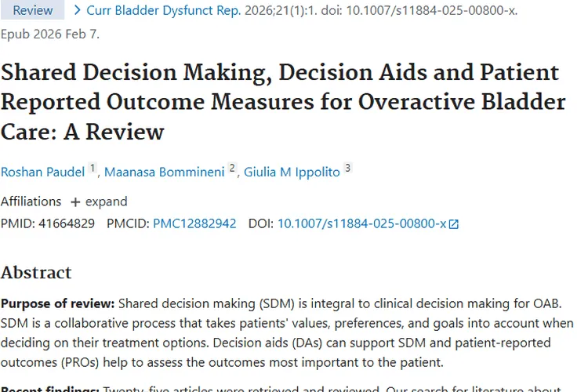Viewport: 588px width, 392px height.
Task: Click affiliation superscript 3 after Ippolito
Action: 347,169
